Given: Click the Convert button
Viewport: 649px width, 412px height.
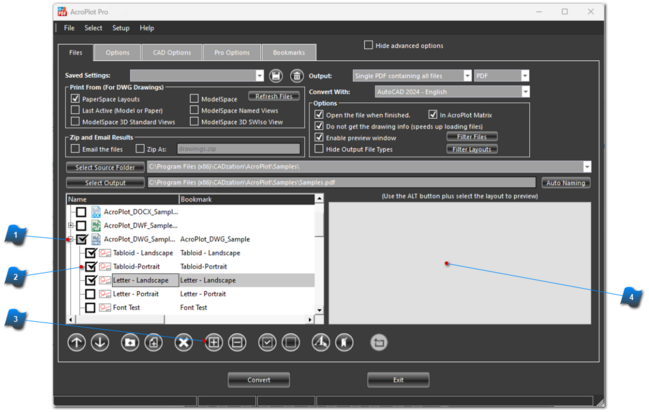Looking at the screenshot, I should 259,380.
